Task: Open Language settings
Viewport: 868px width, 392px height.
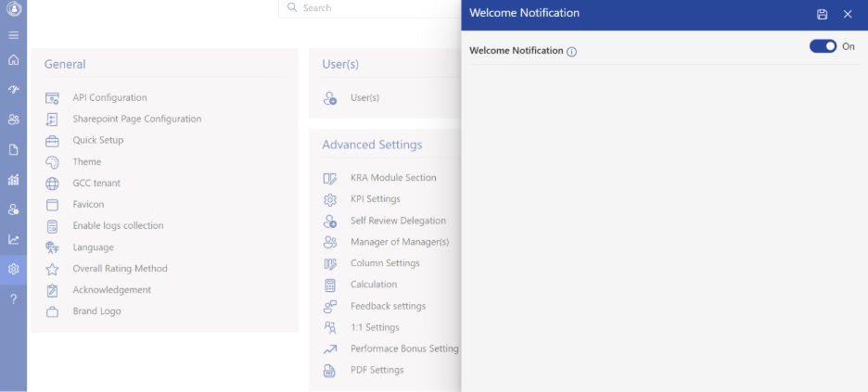Action: point(93,247)
